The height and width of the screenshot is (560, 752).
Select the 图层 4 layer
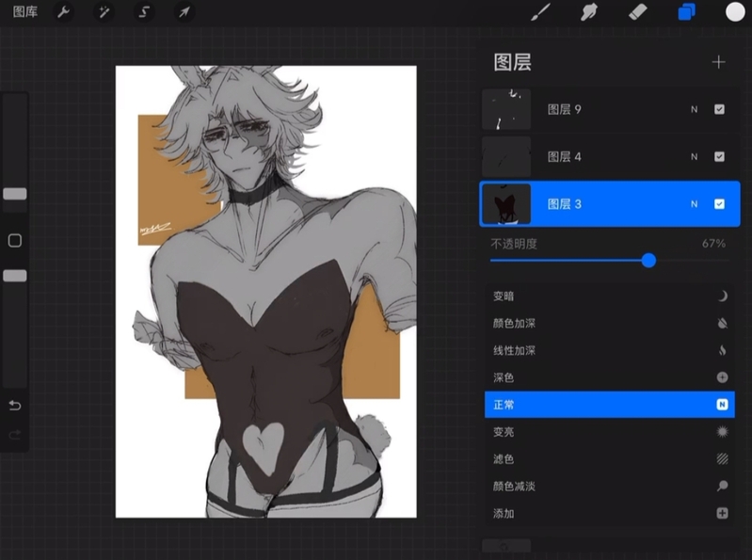tap(610, 157)
